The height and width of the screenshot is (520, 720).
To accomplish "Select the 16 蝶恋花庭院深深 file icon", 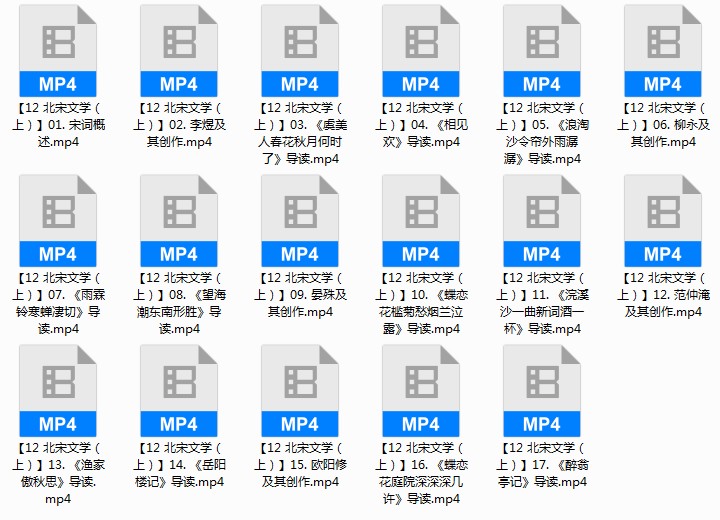I will 421,391.
